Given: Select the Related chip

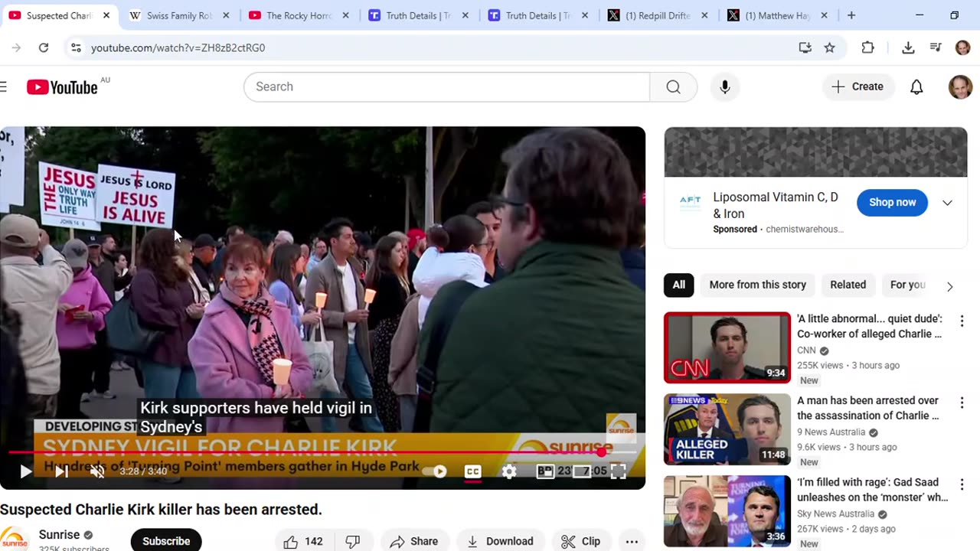Looking at the screenshot, I should (848, 285).
